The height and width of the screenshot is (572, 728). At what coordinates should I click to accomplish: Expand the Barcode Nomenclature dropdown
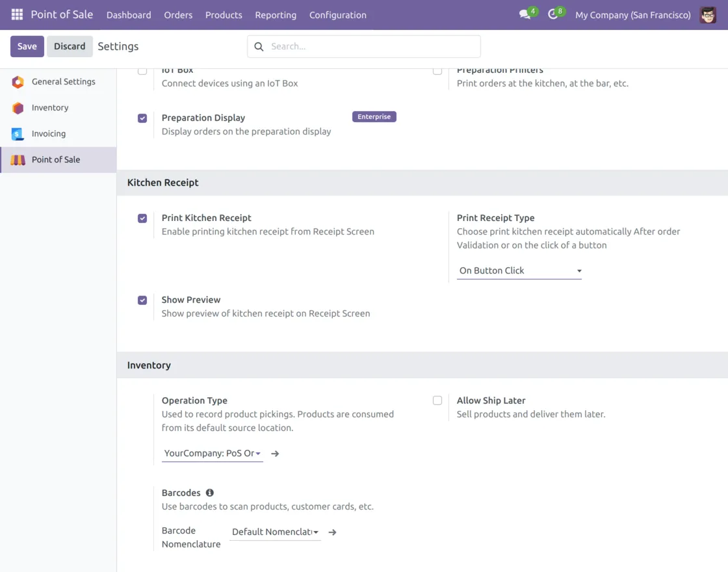click(x=275, y=532)
